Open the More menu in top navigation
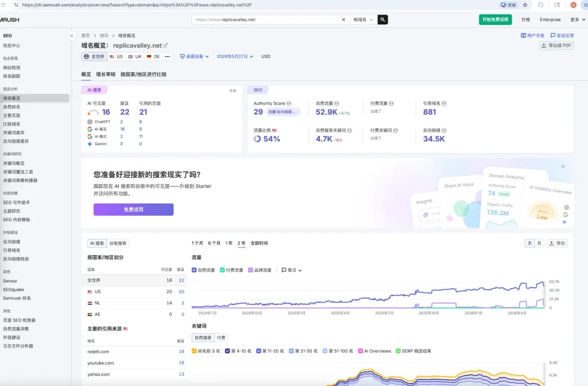588x386 pixels. (x=578, y=20)
